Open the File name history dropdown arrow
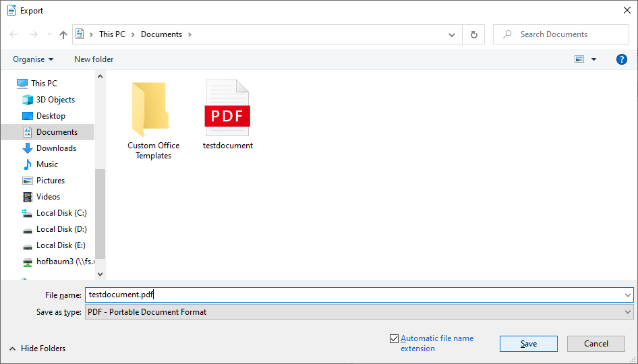Screen dimensions: 638x364 pyautogui.click(x=628, y=295)
